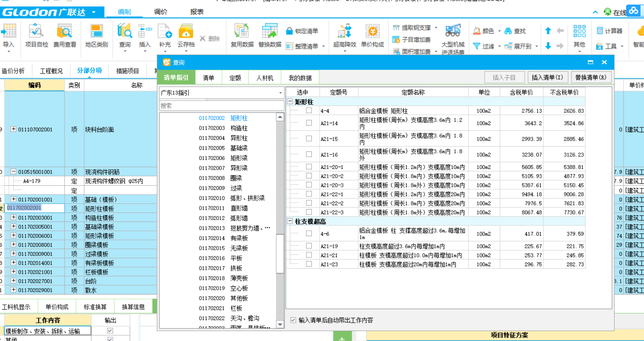
Task: Check the box for quota A21-20-1
Action: [x=309, y=167]
